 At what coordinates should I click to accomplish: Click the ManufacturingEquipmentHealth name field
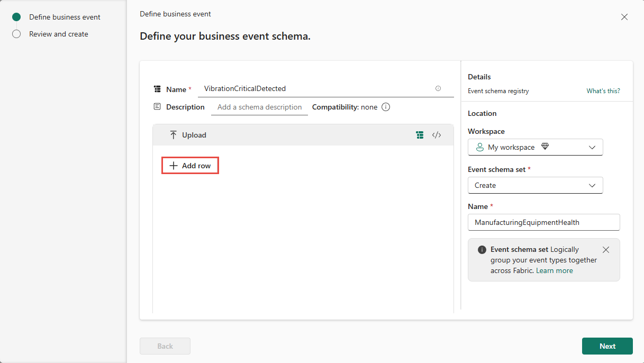pyautogui.click(x=543, y=222)
